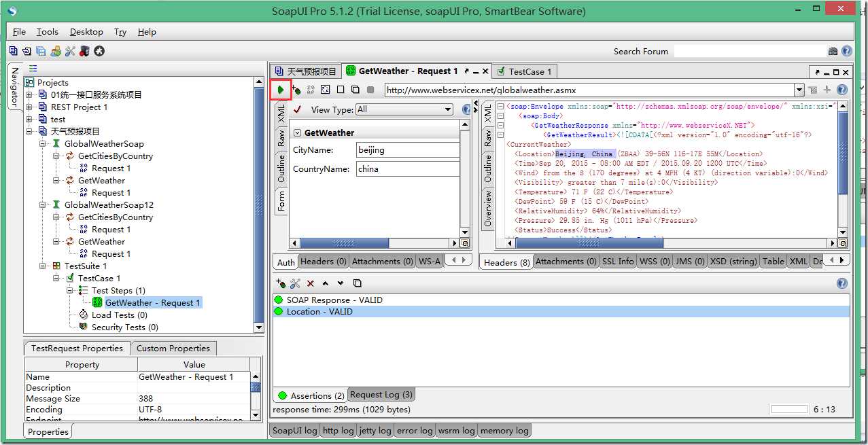Switch request editor to Raw view
This screenshot has width=868, height=445.
tap(281, 139)
